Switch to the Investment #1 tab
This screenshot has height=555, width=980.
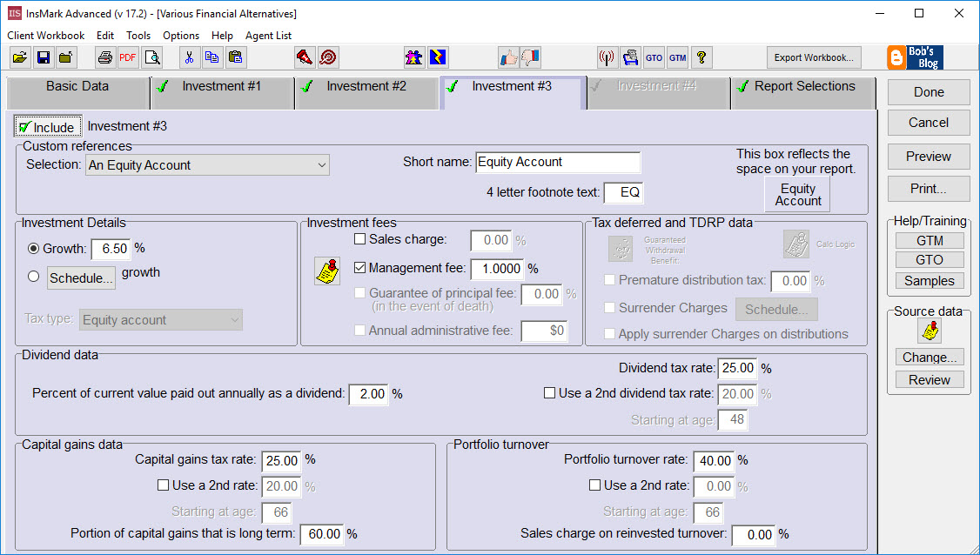221,90
